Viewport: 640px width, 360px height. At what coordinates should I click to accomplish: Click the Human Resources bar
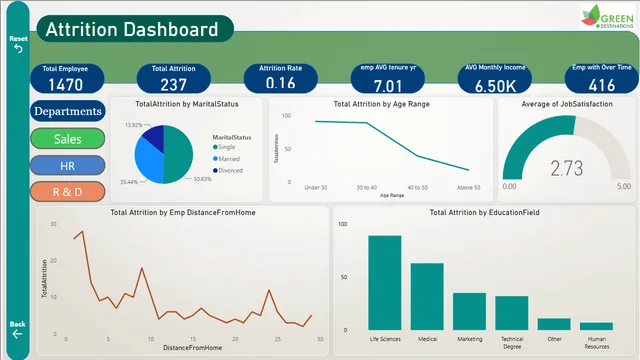point(596,326)
